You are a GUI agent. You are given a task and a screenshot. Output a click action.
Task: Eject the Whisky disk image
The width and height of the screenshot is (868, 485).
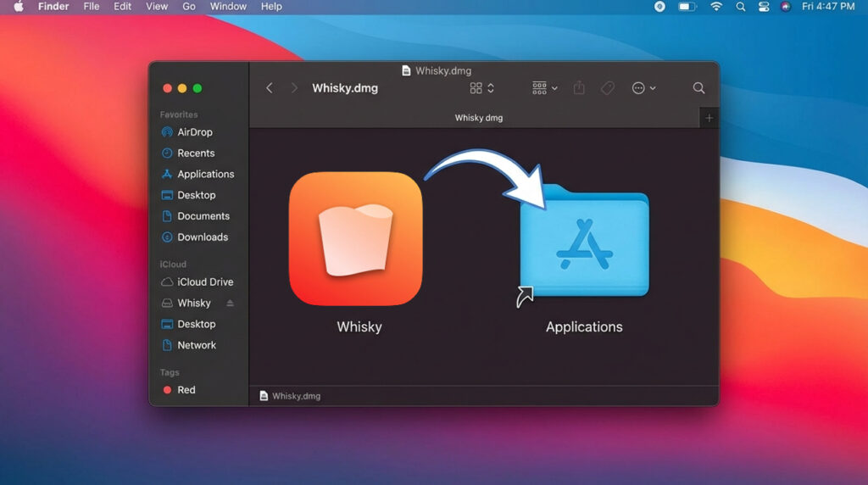[x=230, y=304]
